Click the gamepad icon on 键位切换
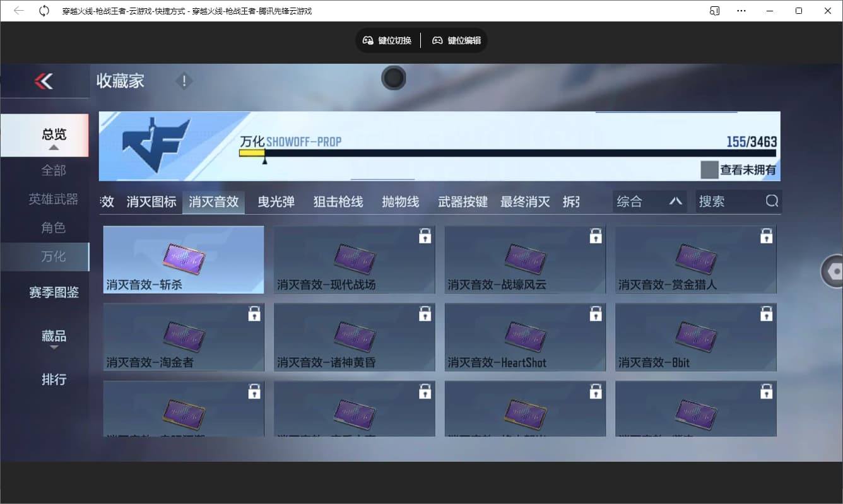 tap(368, 40)
